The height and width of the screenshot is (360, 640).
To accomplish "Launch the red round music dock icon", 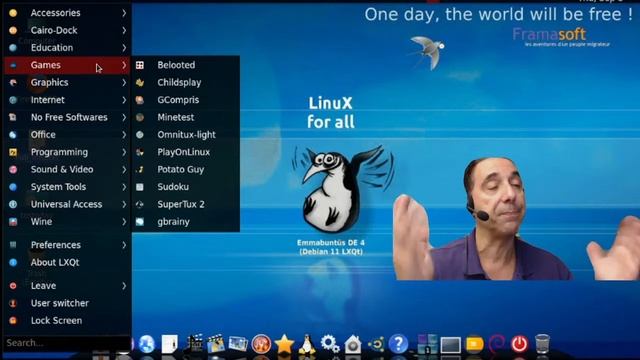I will 261,344.
